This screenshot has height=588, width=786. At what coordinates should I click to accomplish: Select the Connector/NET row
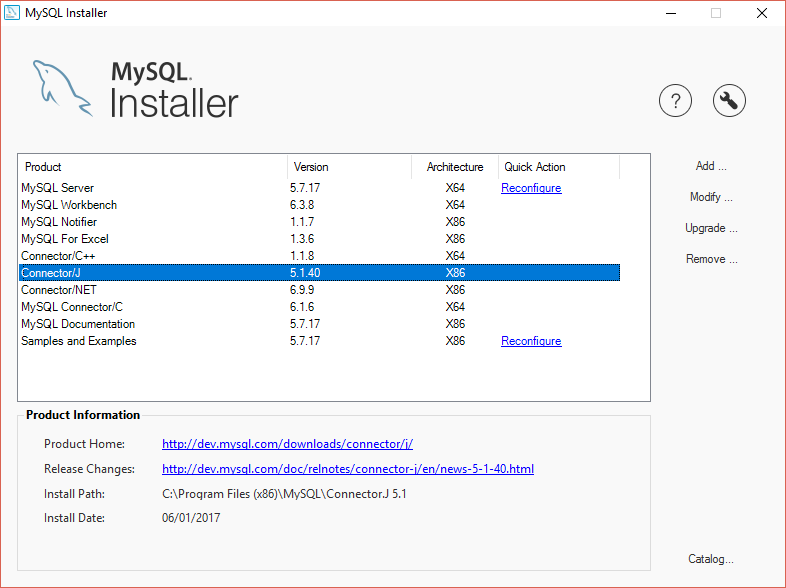tap(319, 290)
